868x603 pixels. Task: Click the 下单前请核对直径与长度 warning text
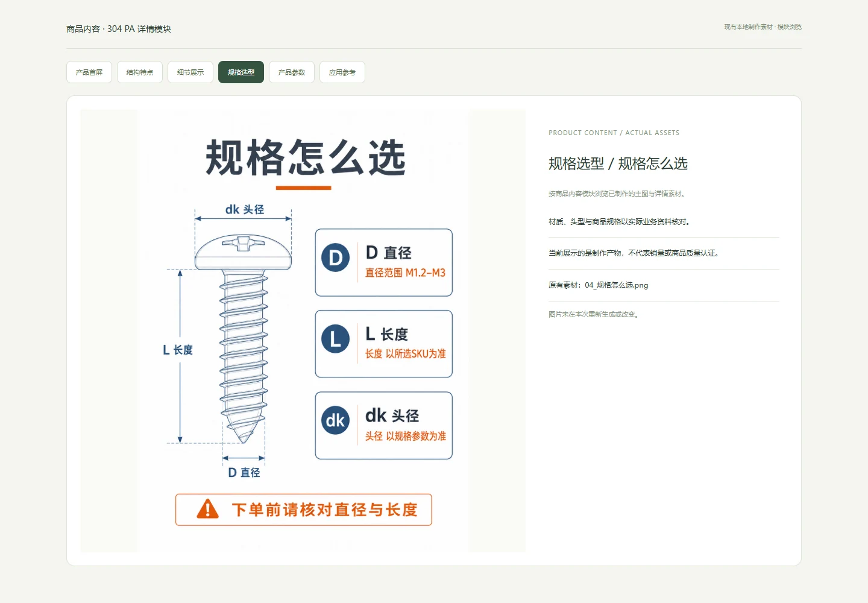coord(325,510)
